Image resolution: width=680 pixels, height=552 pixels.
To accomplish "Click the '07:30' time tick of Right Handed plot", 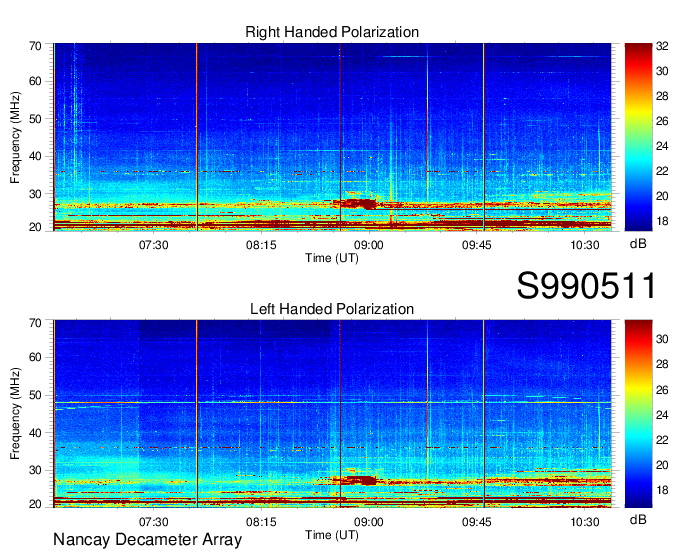I will point(154,245).
